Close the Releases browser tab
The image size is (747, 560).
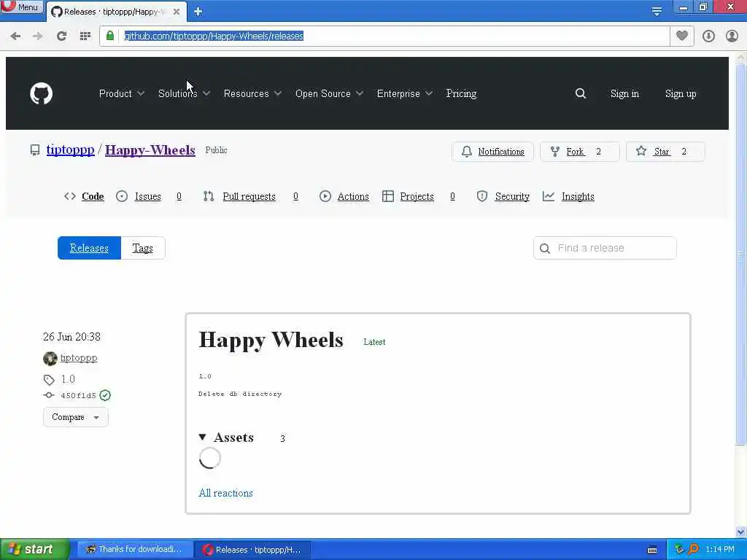click(177, 12)
